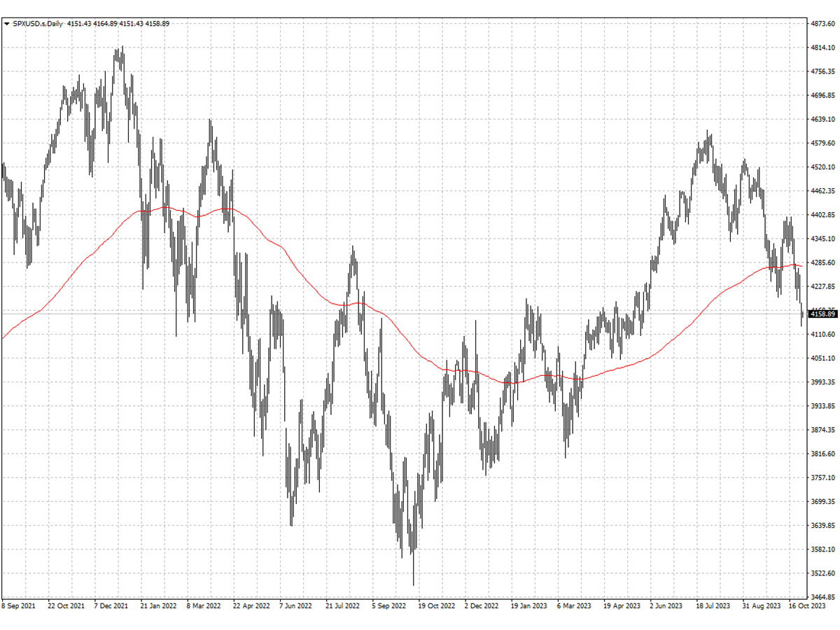Click the 7 Jun 2022 date label
The height and width of the screenshot is (630, 840).
click(x=296, y=605)
